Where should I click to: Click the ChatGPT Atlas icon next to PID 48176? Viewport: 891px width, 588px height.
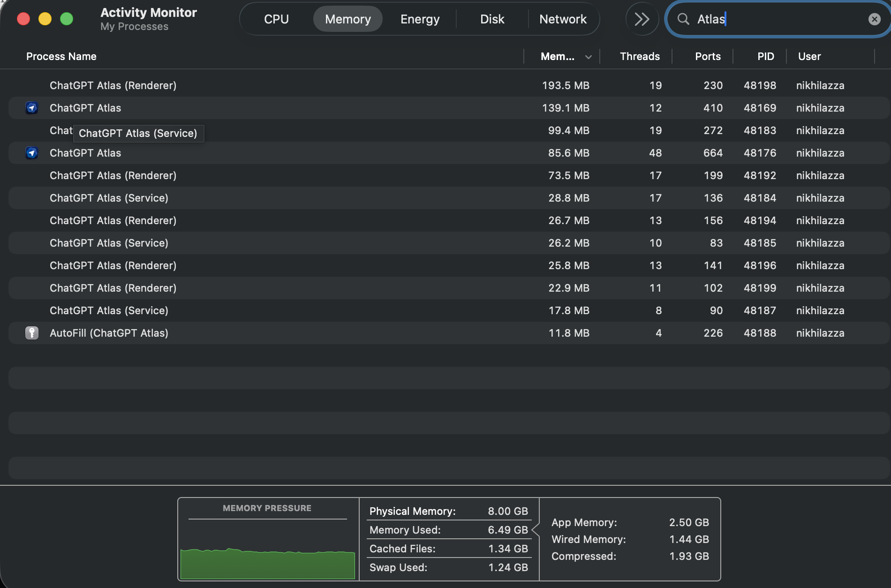(31, 153)
